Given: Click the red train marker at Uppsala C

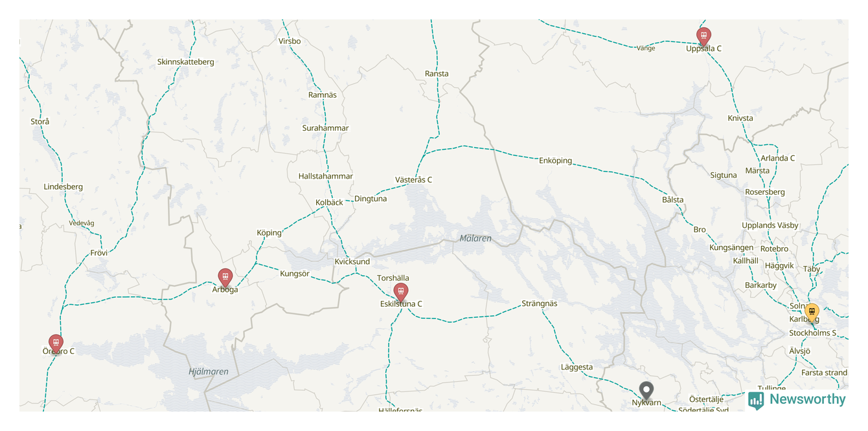Looking at the screenshot, I should point(703,36).
